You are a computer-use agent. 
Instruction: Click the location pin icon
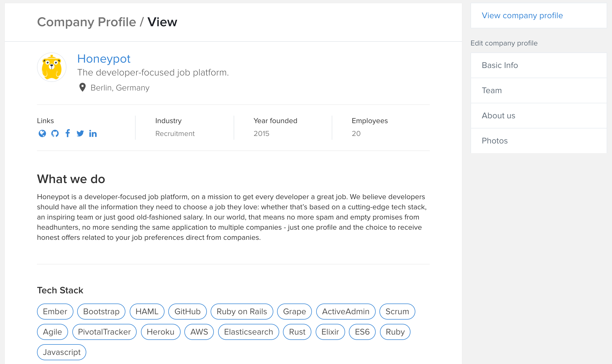pyautogui.click(x=83, y=87)
